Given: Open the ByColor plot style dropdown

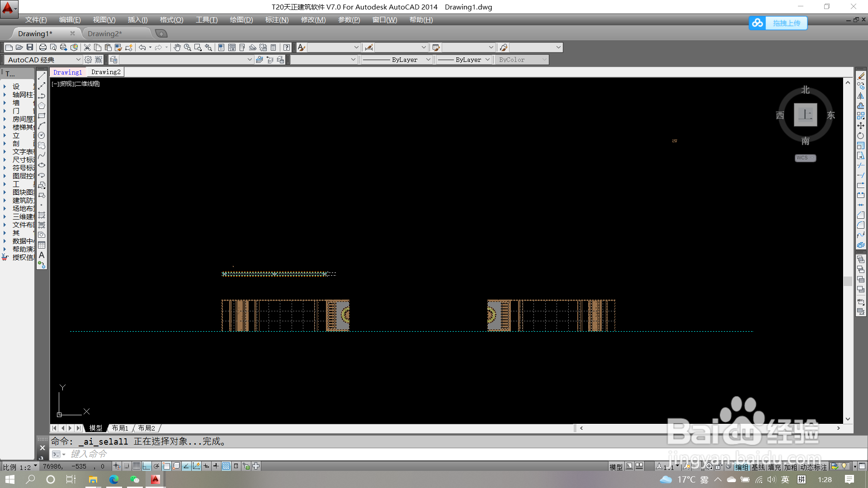Looking at the screenshot, I should tap(522, 60).
